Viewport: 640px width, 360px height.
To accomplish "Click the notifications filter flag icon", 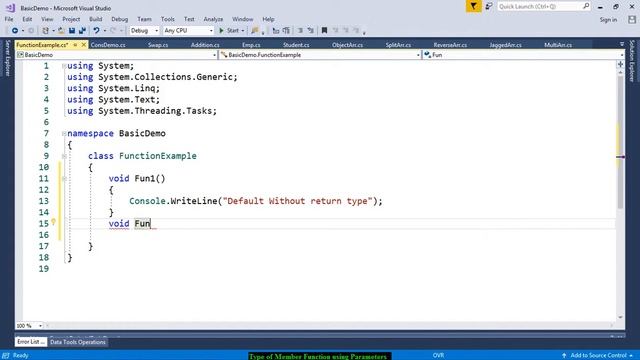I will click(x=473, y=7).
